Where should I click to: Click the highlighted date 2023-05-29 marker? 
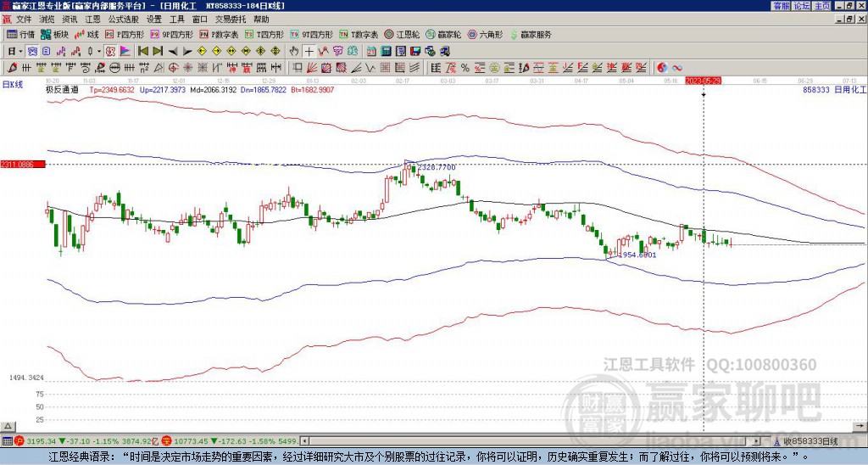(x=703, y=81)
